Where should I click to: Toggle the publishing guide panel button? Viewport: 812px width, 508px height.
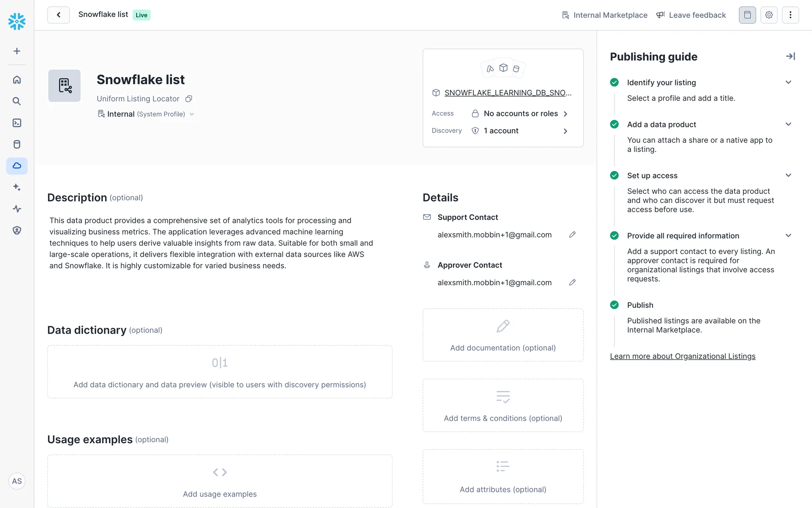coord(747,15)
